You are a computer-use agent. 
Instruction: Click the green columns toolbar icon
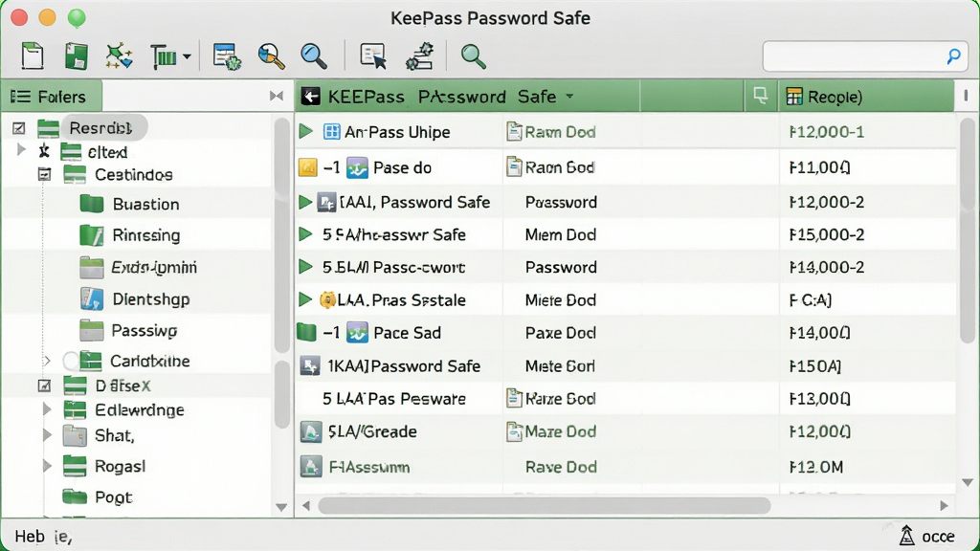[x=164, y=56]
